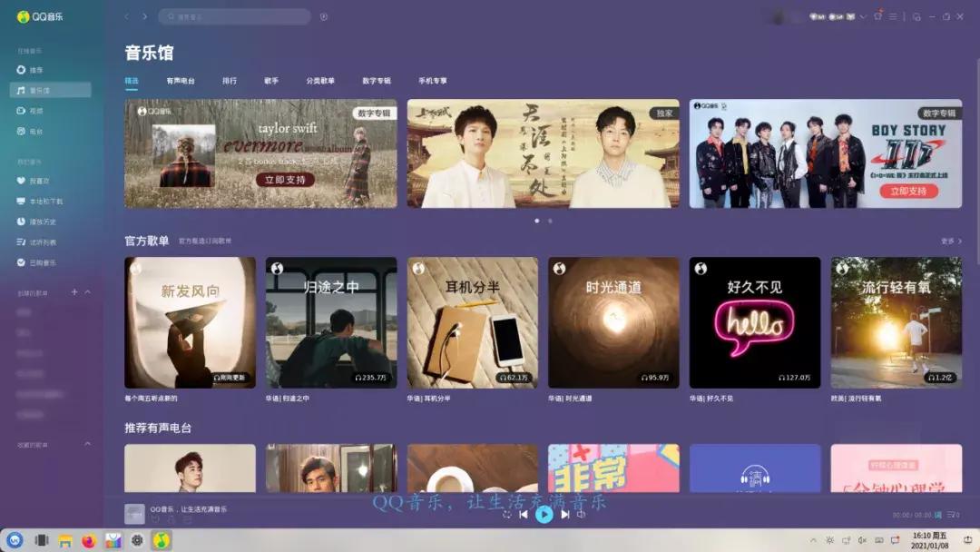Launch Firefox from the taskbar
This screenshot has width=980, height=552.
pos(89,540)
